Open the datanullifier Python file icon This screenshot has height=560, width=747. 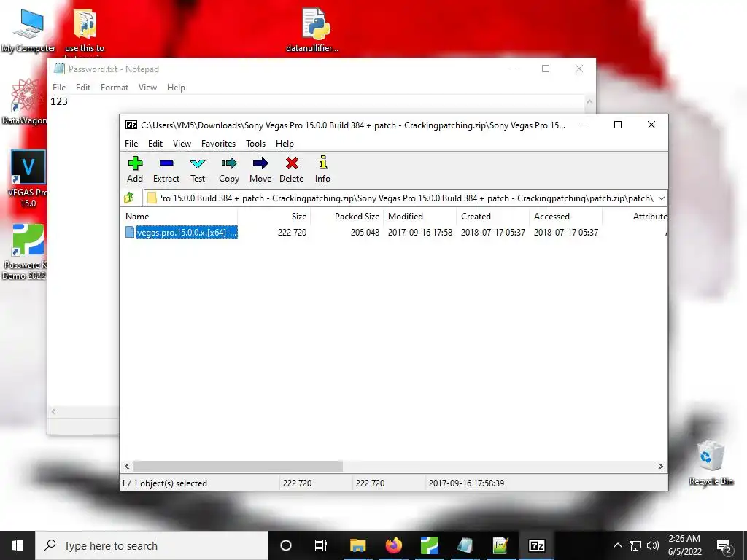pos(312,29)
